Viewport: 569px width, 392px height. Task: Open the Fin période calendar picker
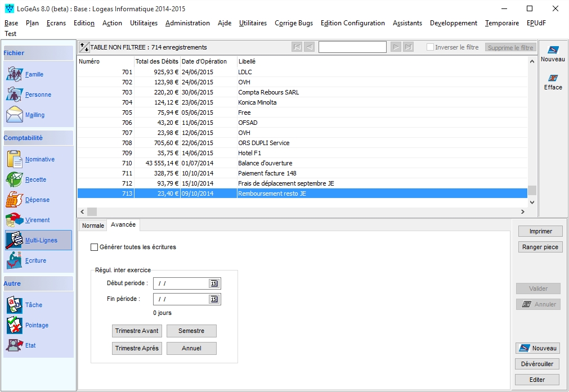[x=214, y=299]
